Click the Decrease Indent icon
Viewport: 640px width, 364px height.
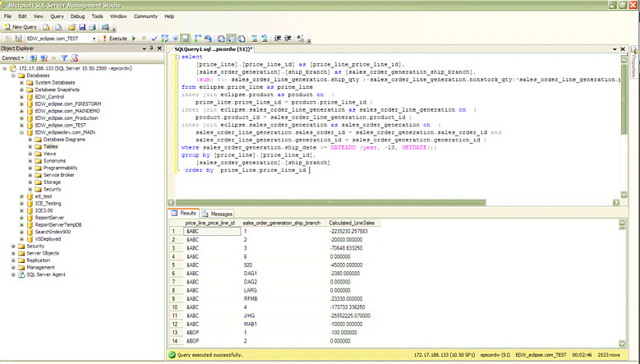pos(277,39)
